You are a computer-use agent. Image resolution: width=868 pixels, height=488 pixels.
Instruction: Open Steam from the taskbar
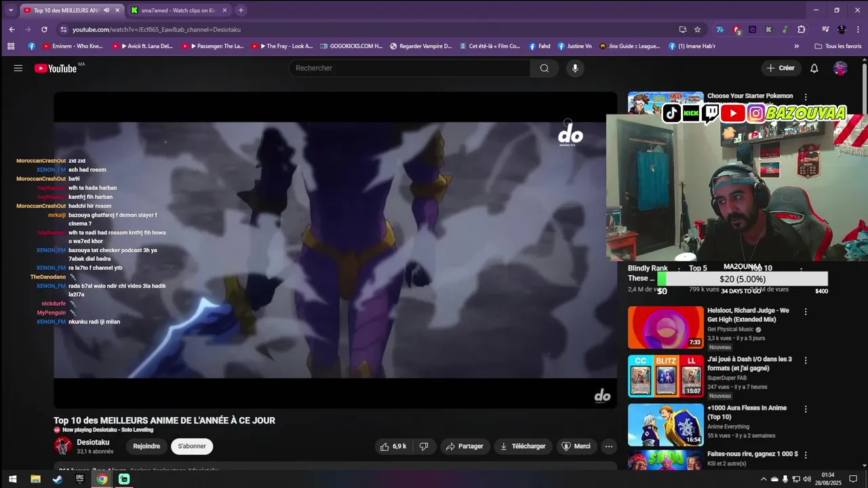coord(58,479)
